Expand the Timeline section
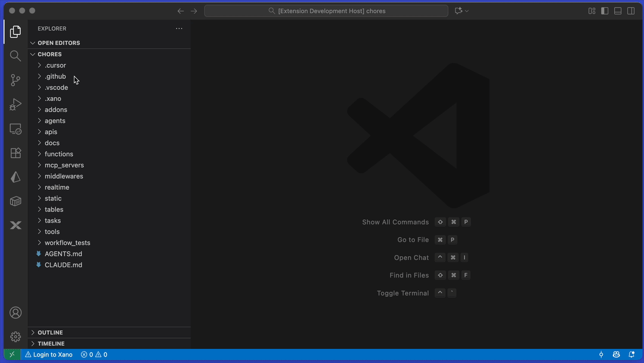Image resolution: width=644 pixels, height=363 pixels. click(109, 344)
